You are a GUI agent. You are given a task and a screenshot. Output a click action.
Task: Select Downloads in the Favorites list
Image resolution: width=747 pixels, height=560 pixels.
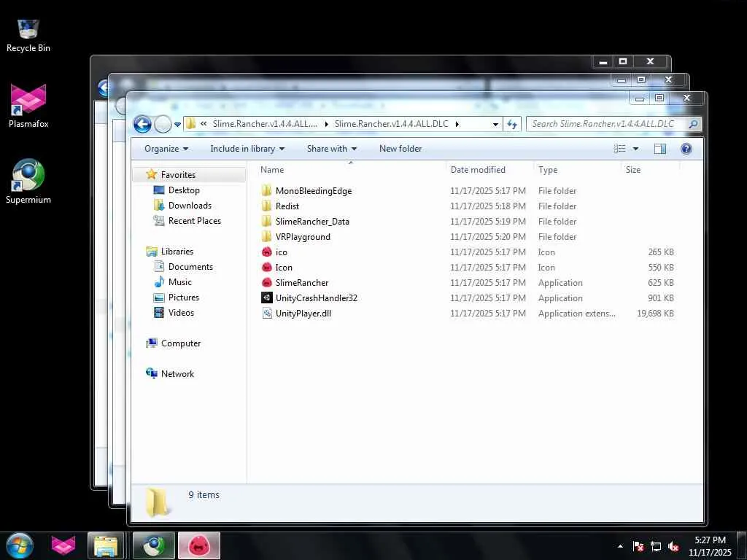(190, 206)
